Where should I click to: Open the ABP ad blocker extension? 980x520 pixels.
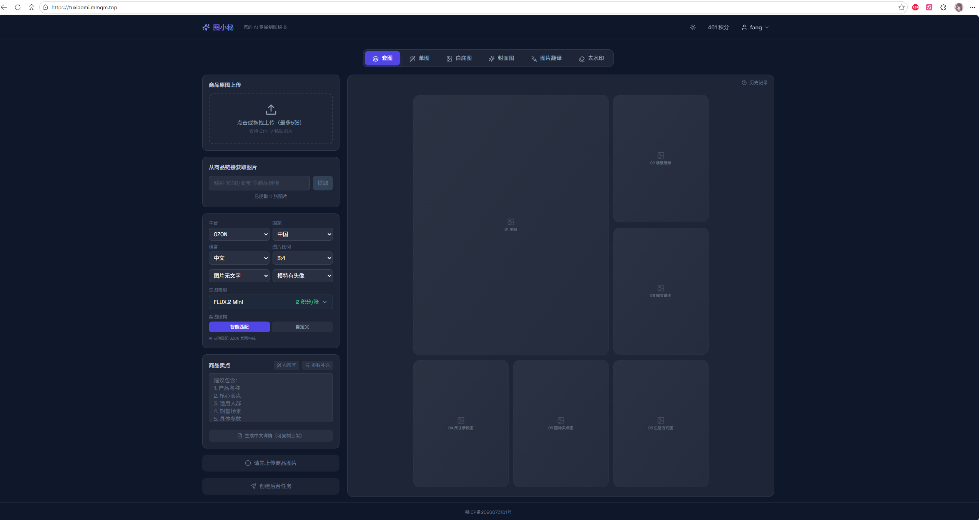915,7
